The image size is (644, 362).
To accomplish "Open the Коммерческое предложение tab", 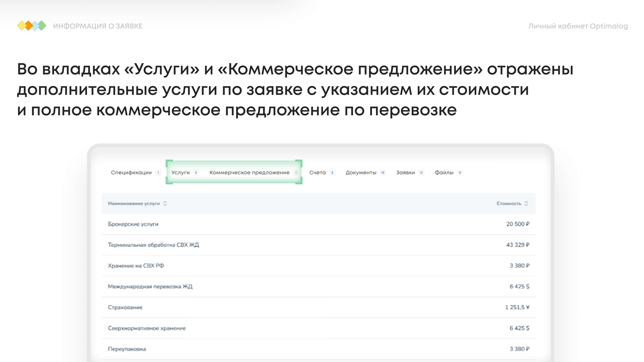I will tap(249, 173).
